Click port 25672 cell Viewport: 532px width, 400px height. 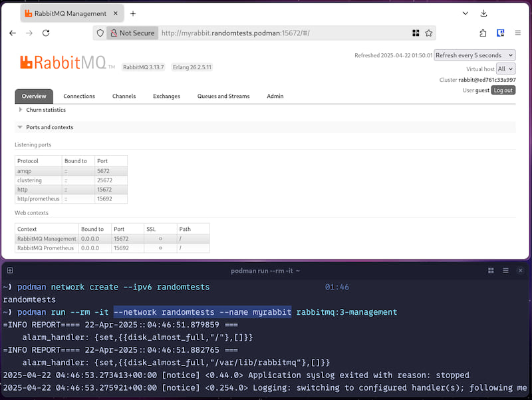click(111, 180)
